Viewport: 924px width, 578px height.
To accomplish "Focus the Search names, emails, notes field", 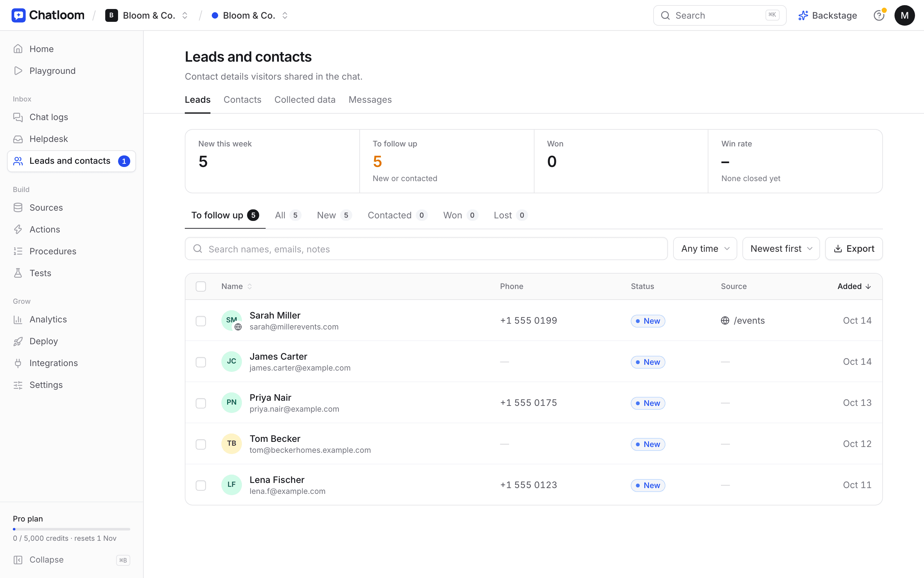I will [x=426, y=249].
